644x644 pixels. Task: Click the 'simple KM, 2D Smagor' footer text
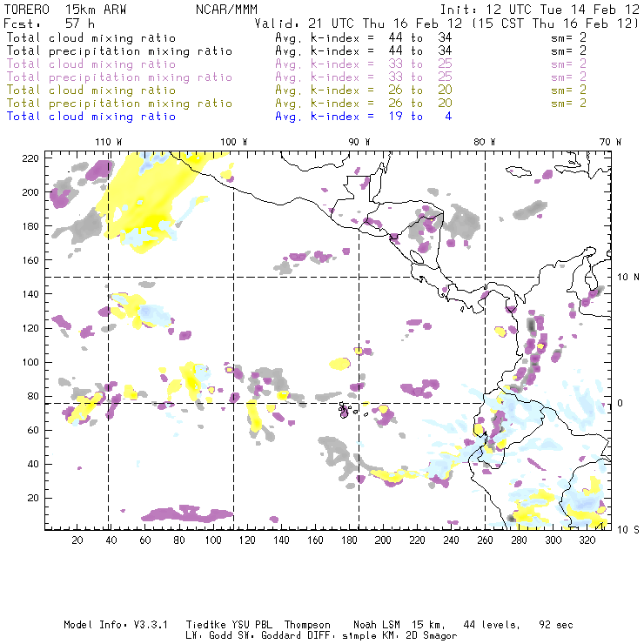click(399, 636)
